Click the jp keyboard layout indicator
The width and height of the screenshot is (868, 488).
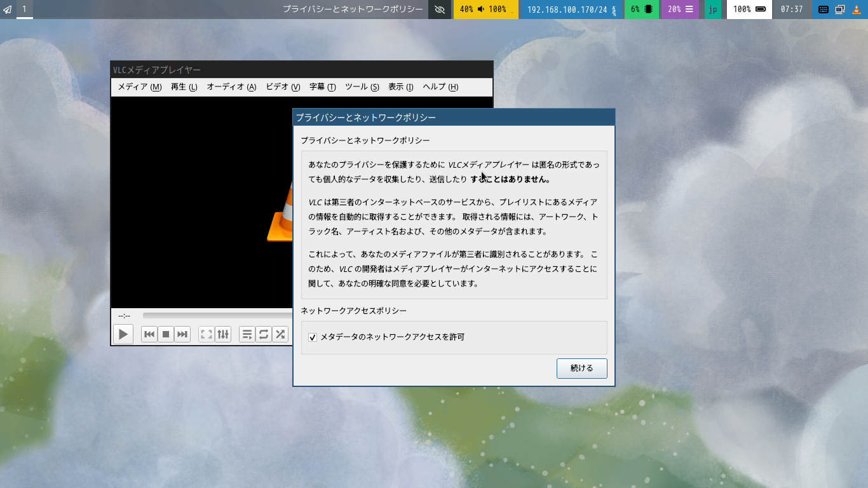pos(713,10)
